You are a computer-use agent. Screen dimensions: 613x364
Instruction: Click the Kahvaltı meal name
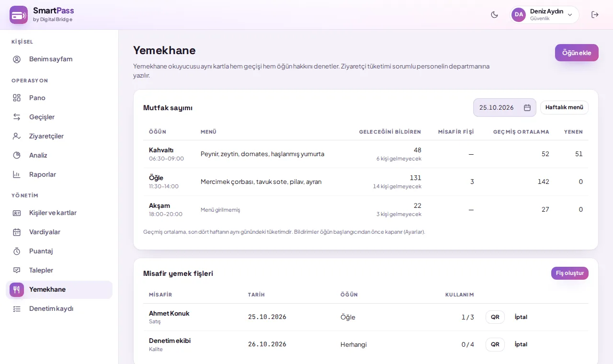tap(161, 150)
